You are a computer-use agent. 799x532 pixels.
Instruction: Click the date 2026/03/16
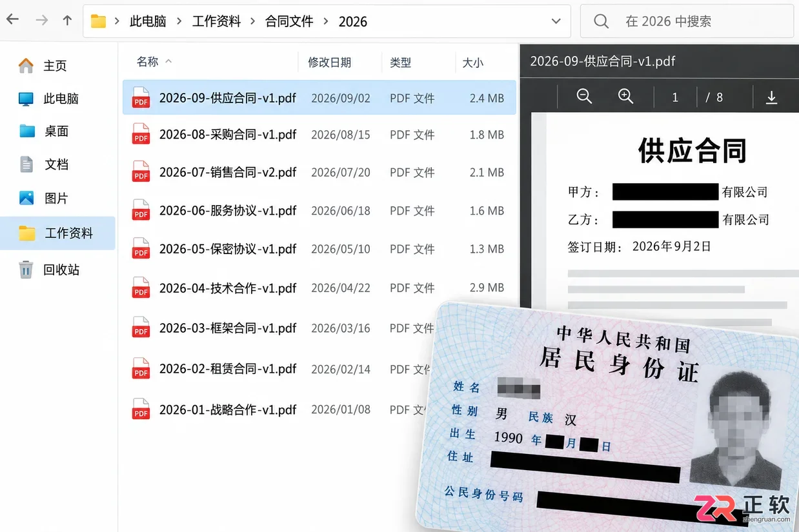point(341,328)
